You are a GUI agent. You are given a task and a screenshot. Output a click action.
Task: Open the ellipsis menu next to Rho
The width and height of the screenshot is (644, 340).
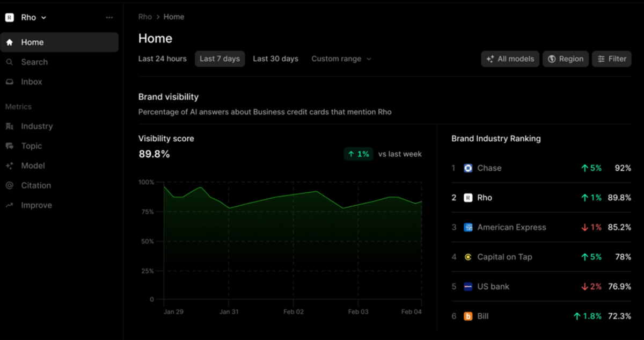[109, 17]
